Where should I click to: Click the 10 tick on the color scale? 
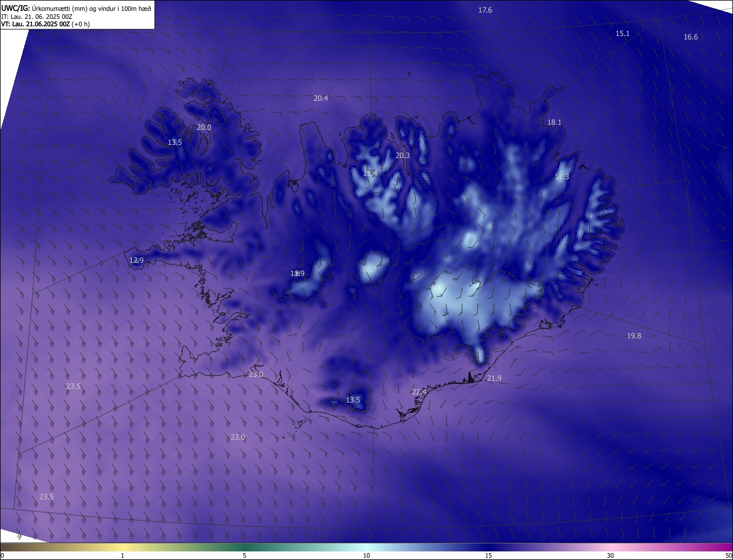[366, 555]
